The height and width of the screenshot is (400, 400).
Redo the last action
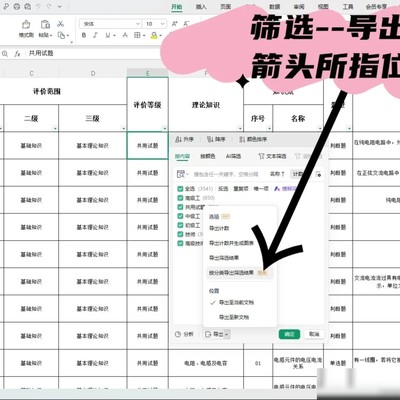[x=49, y=7]
